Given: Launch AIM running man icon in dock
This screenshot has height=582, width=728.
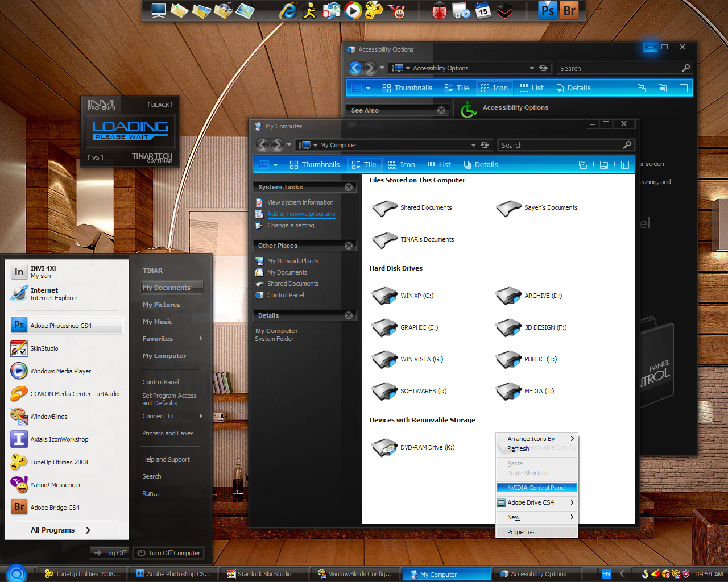Looking at the screenshot, I should click(309, 10).
